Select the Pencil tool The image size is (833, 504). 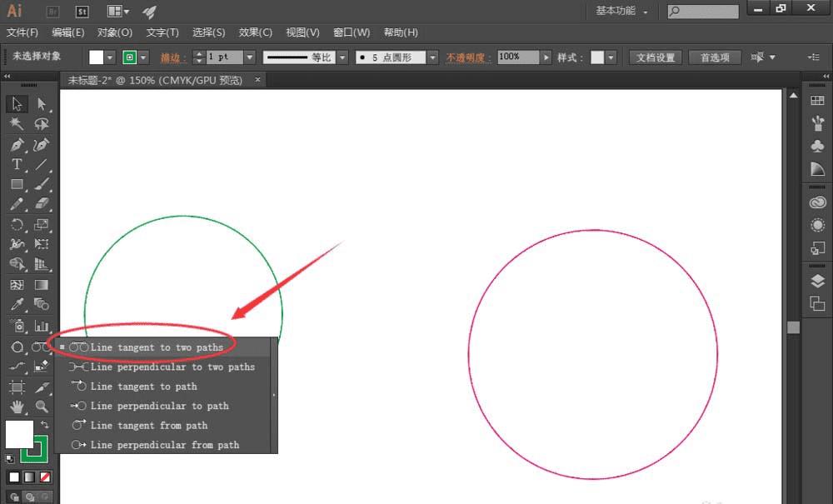point(17,204)
